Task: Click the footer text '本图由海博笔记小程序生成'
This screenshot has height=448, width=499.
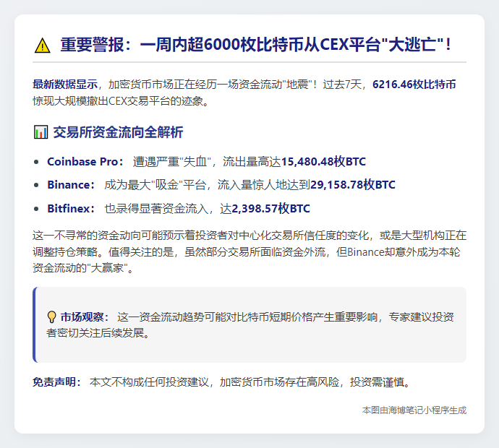Action: click(x=414, y=410)
